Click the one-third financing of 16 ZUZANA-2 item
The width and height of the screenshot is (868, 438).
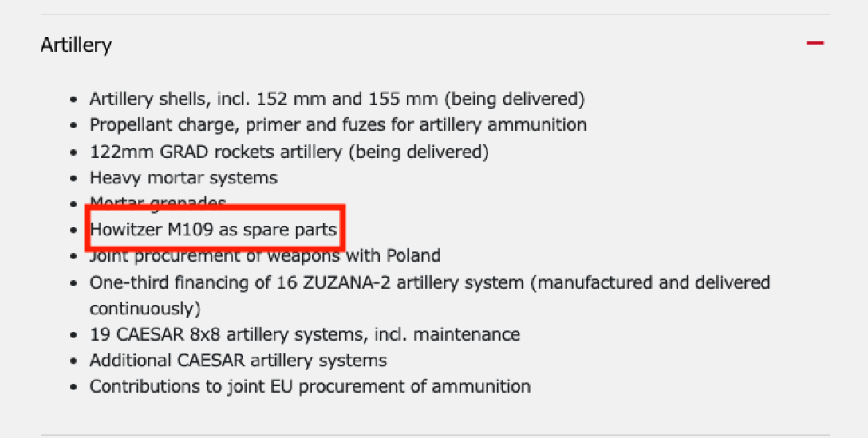pos(429,282)
